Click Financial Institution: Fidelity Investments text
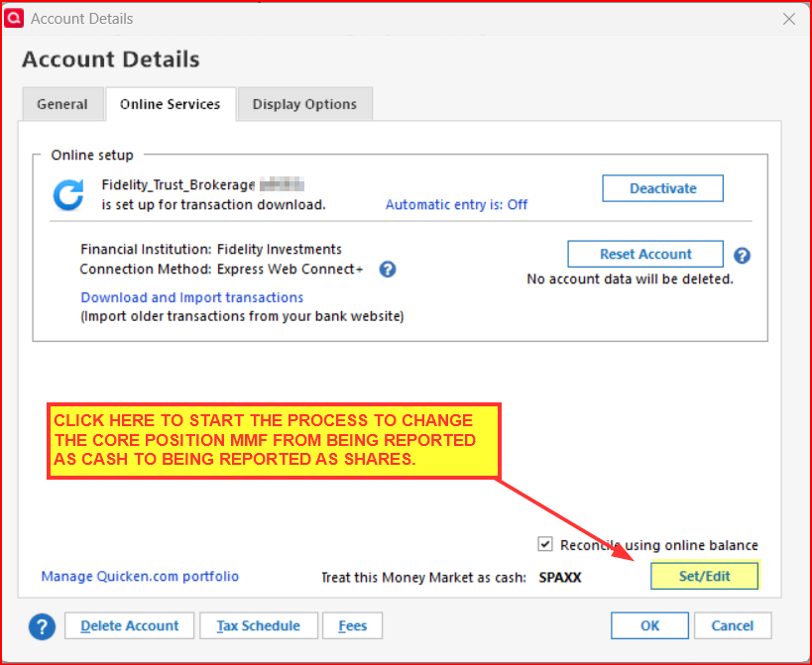This screenshot has height=665, width=812. 211,250
